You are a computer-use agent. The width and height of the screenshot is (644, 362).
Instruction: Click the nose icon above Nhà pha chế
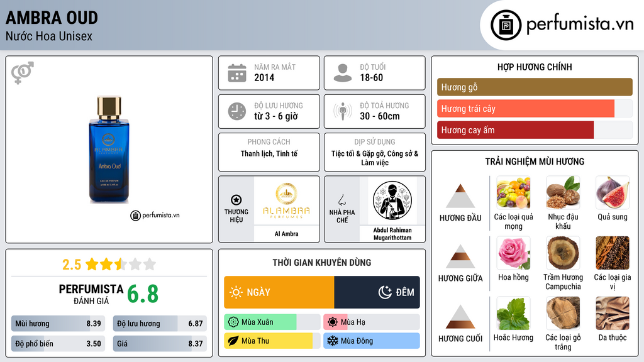(341, 200)
